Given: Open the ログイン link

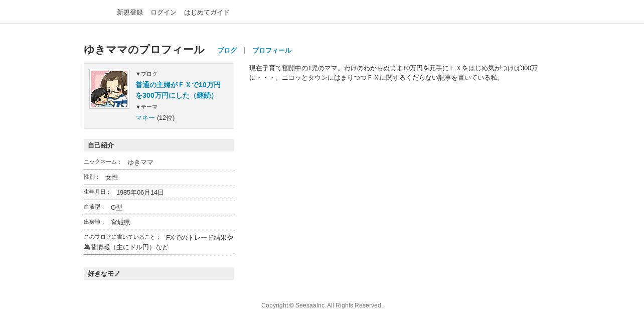Looking at the screenshot, I should [x=164, y=13].
